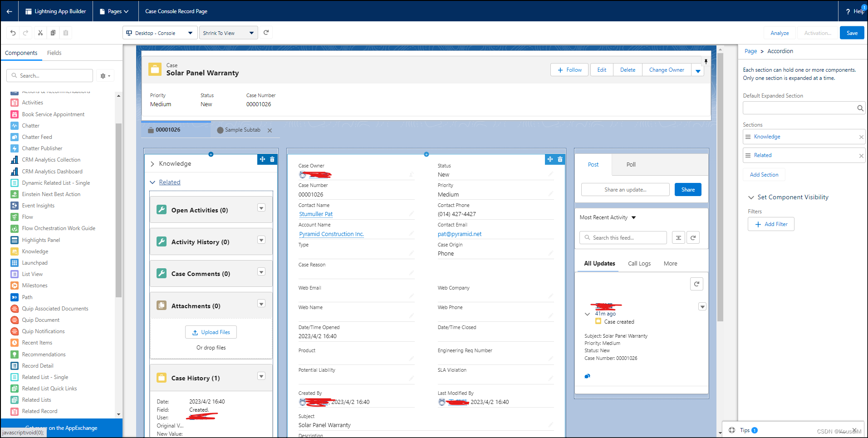Open Case History dropdown menu

(261, 376)
